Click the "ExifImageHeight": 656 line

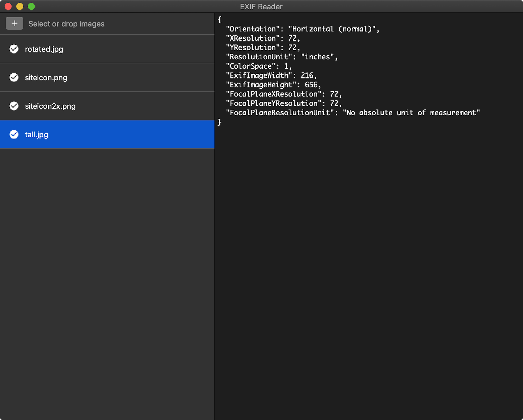[x=273, y=85]
